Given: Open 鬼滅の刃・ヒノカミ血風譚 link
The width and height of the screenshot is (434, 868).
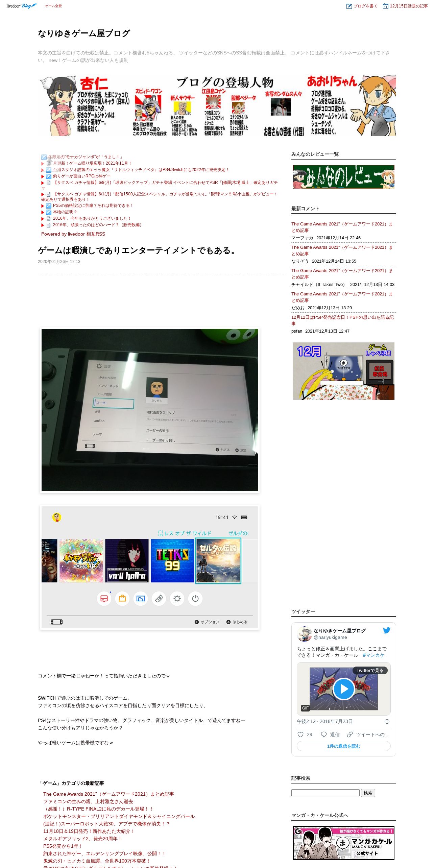Looking at the screenshot, I should (x=97, y=861).
